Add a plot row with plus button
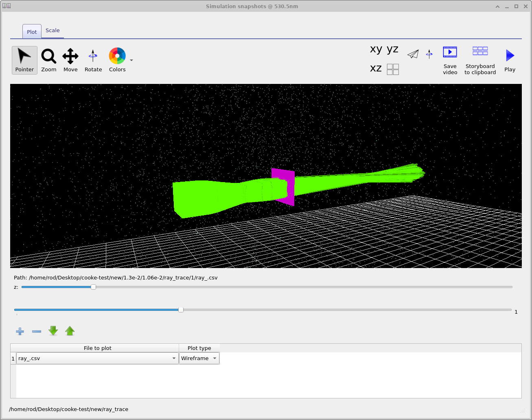The image size is (532, 420). (x=20, y=331)
